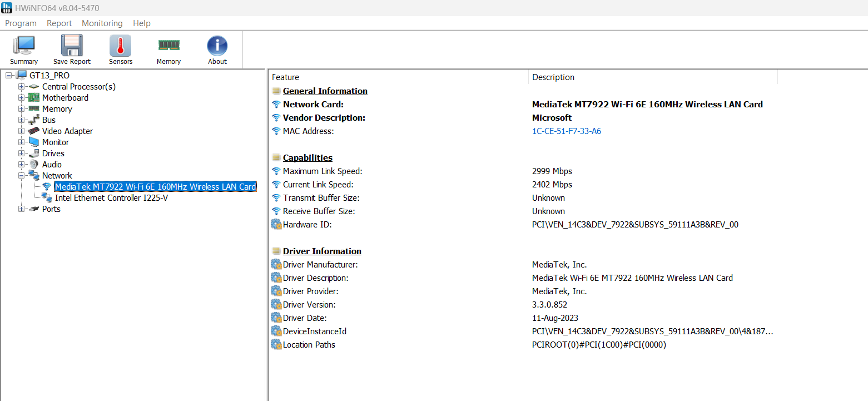The height and width of the screenshot is (401, 868).
Task: Open the Program menu
Action: 21,23
